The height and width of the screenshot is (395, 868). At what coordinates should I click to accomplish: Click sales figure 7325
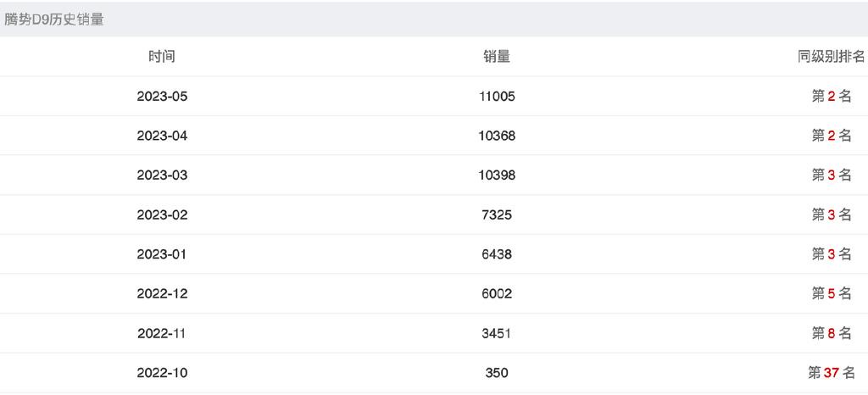tap(497, 214)
